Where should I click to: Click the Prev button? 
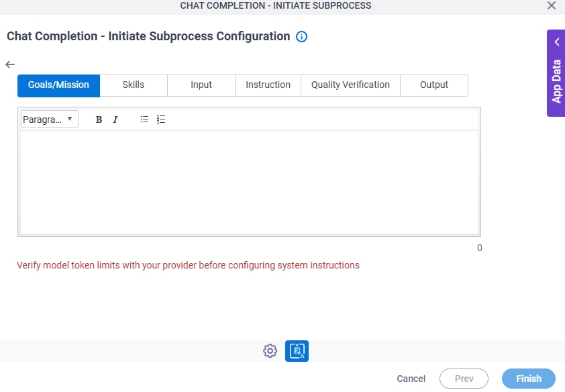(464, 379)
